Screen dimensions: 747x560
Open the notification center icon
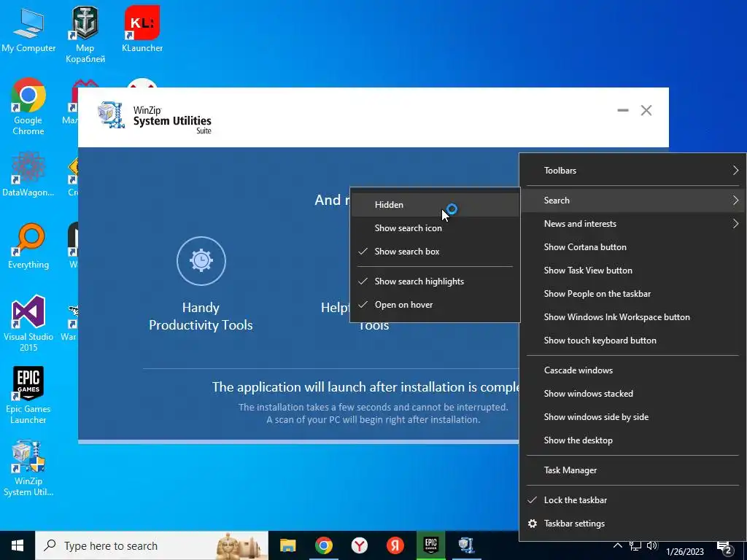[724, 548]
